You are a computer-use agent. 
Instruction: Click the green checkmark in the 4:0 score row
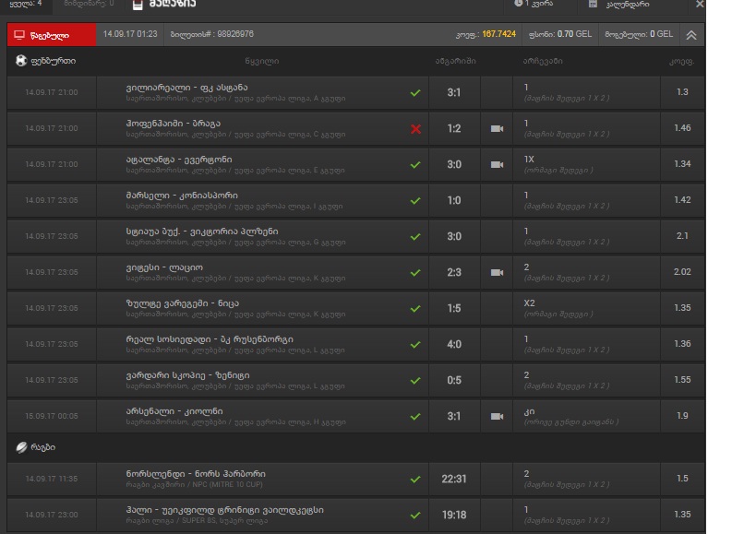[415, 345]
